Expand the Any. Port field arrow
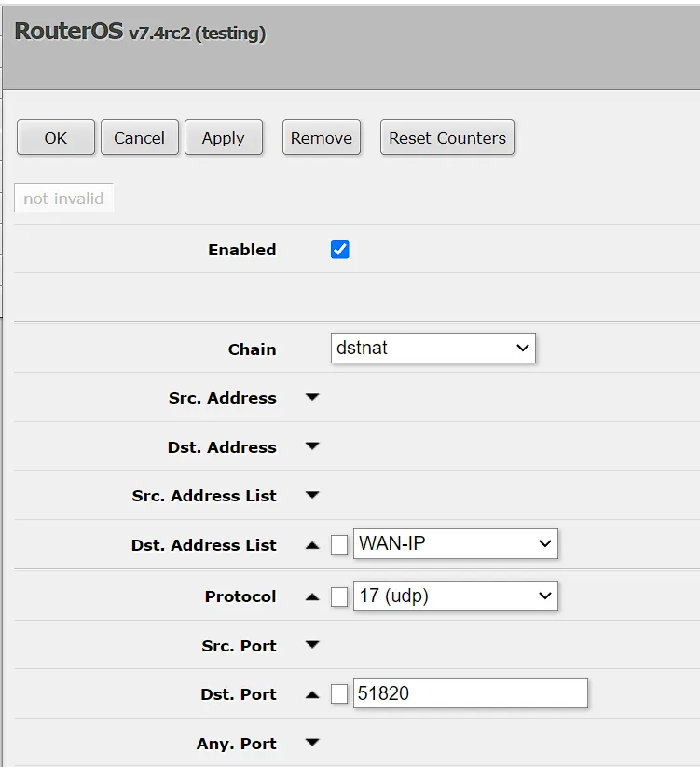Viewport: 700px width, 767px height. (x=312, y=744)
